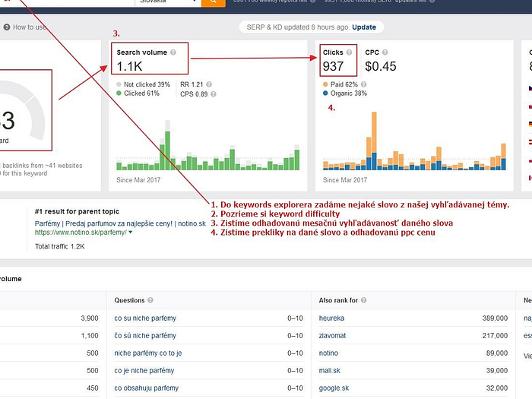Expand the notino.sk URL dropdown arrow
This screenshot has width=532, height=399.
tap(131, 233)
